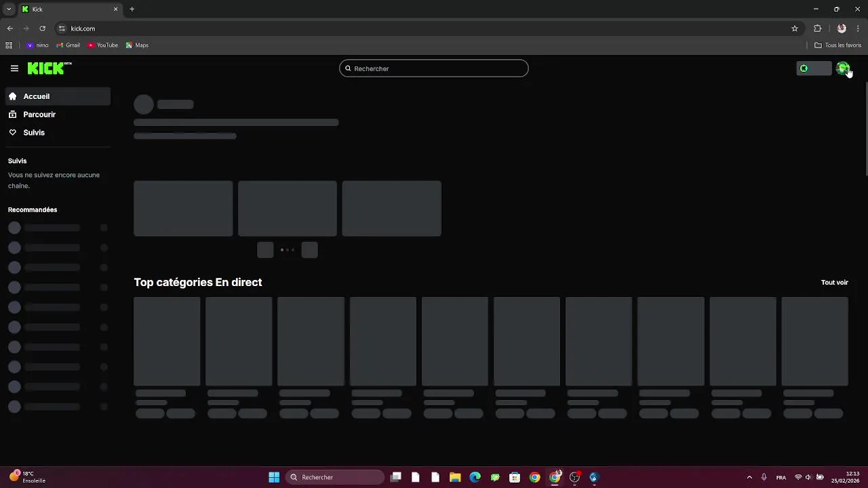The image size is (868, 488).
Task: Click the microphone tray icon
Action: [764, 477]
